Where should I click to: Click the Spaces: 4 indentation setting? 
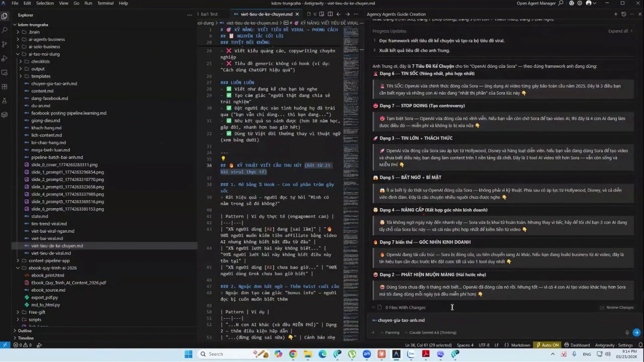465,345
